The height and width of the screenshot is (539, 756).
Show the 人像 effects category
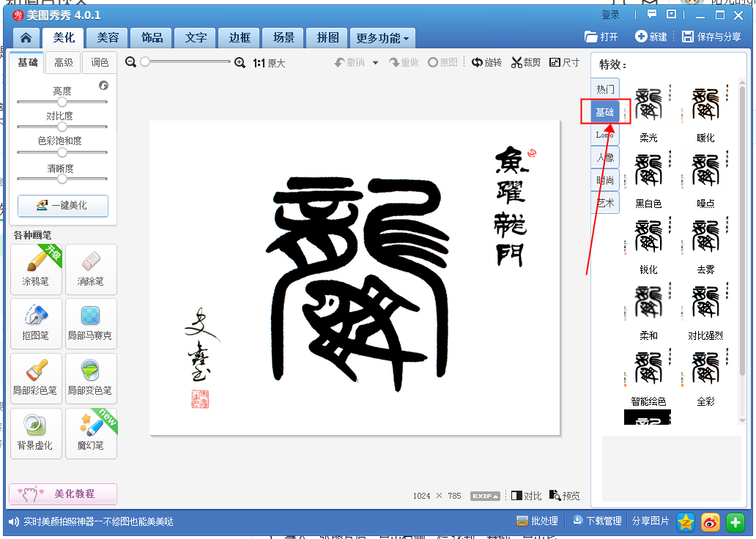tap(605, 157)
